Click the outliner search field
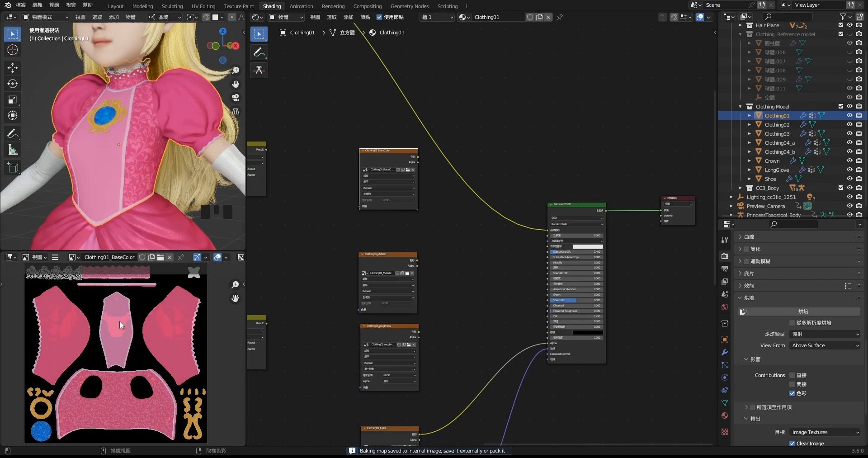868x458 pixels. coord(787,17)
